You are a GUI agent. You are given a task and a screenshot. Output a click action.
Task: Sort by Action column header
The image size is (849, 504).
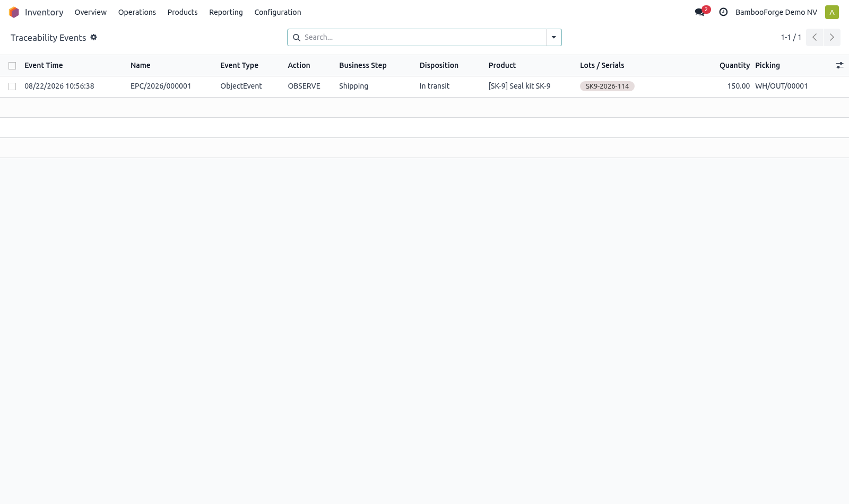[x=299, y=65]
